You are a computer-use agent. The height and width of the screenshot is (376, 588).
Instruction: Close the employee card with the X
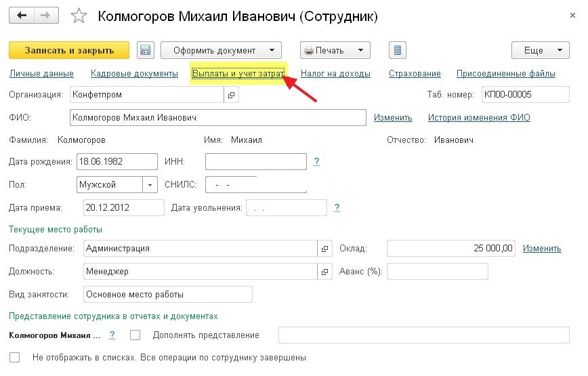572,16
